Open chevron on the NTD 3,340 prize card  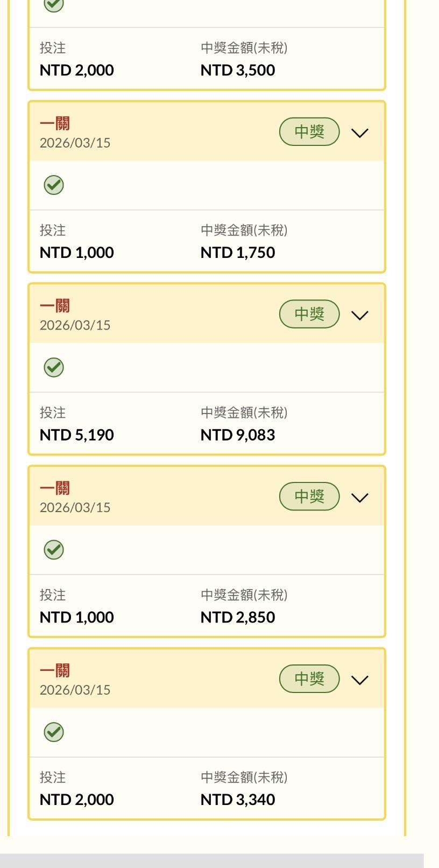coord(359,680)
